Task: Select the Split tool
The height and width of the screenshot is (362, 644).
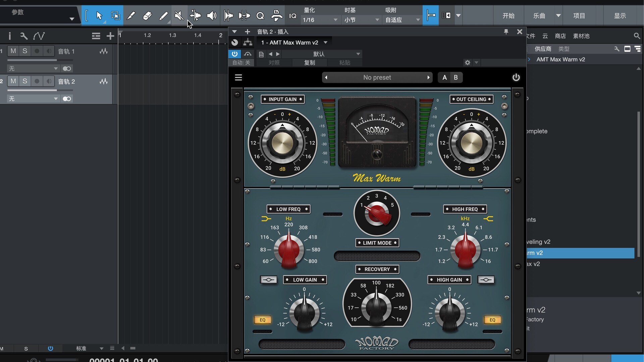Action: tap(131, 15)
